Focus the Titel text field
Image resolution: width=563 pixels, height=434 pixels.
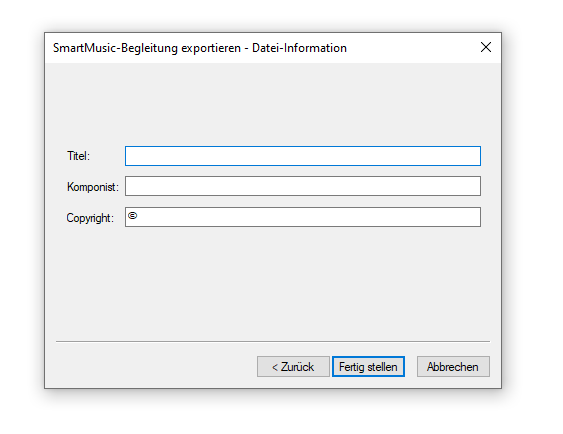[x=303, y=156]
